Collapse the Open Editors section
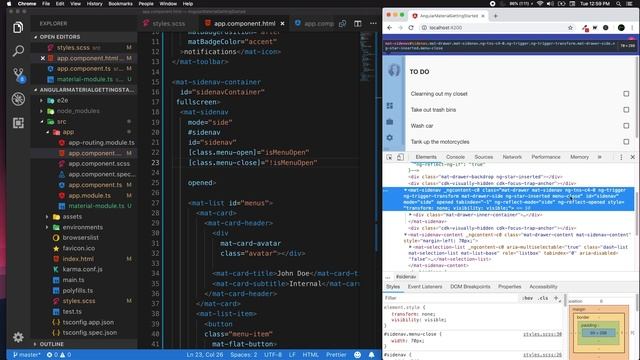640x360 pixels. 36,37
